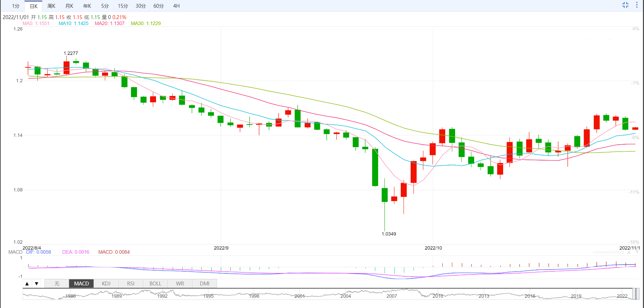Enable the BOLL indicator
The width and height of the screenshot is (644, 308).
tap(155, 284)
